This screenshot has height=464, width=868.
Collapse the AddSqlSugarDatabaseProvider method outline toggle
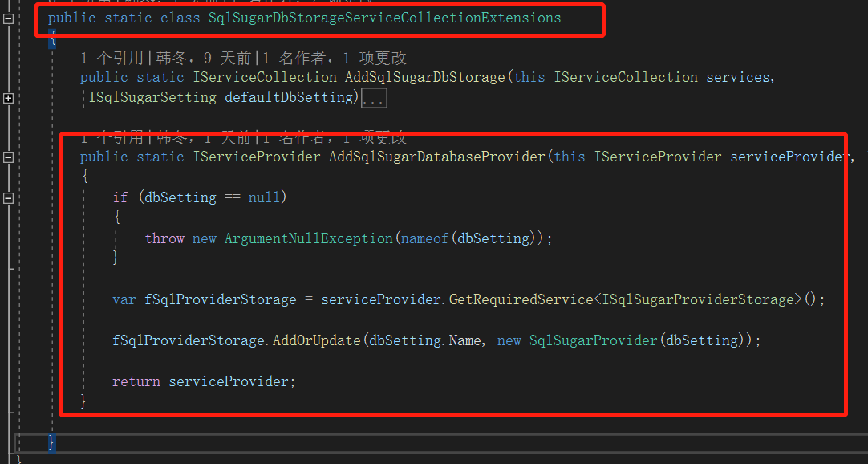[8, 157]
